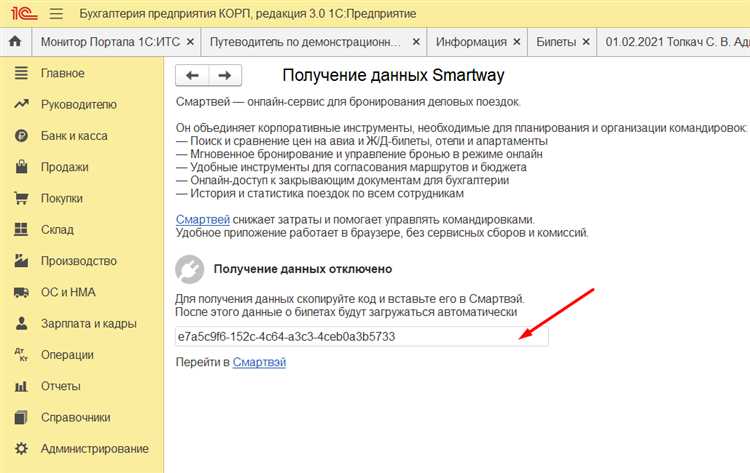The image size is (750, 473).
Task: Open the Отчеты section
Action: pos(61,386)
